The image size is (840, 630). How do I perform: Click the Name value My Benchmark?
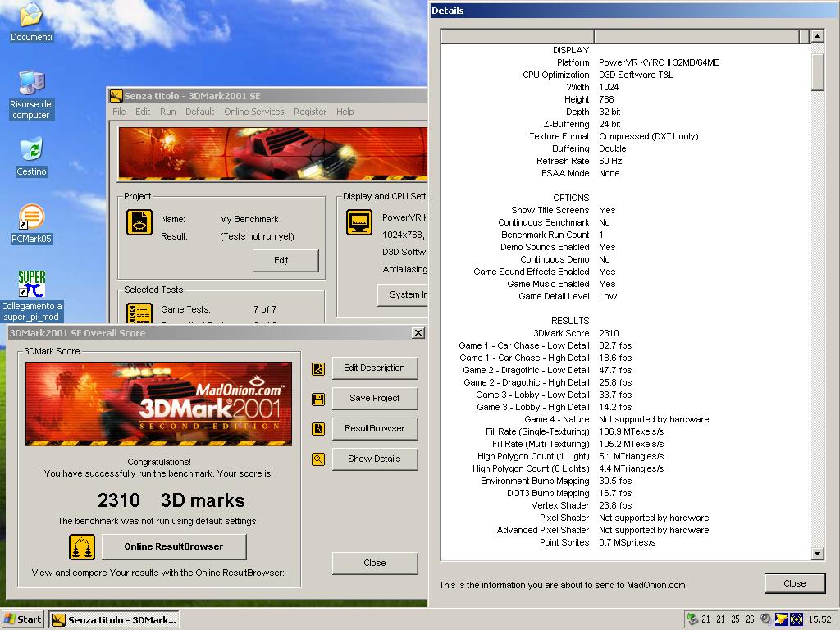[249, 219]
